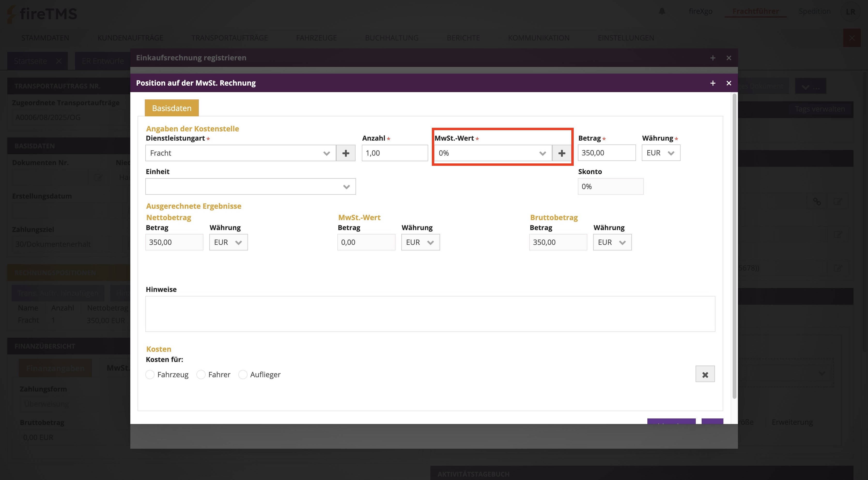Open the Startseite tab
Viewport: 868px width, 480px height.
pos(30,61)
